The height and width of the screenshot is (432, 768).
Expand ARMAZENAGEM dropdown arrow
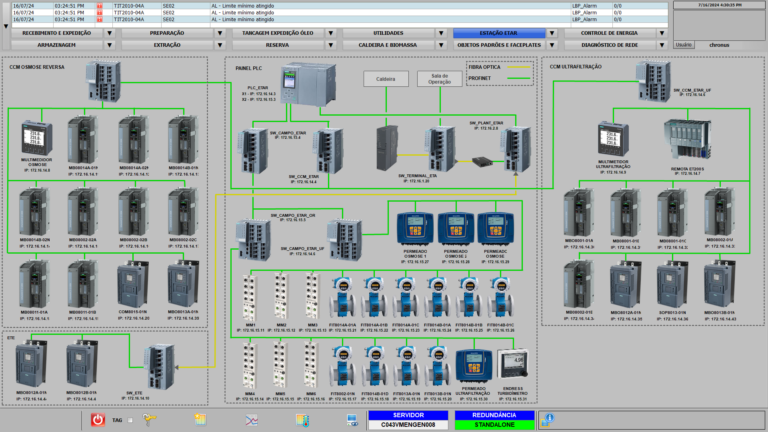click(110, 45)
